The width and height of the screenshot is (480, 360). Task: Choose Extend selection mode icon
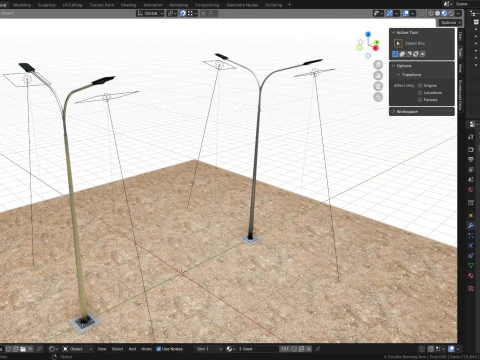pos(402,54)
